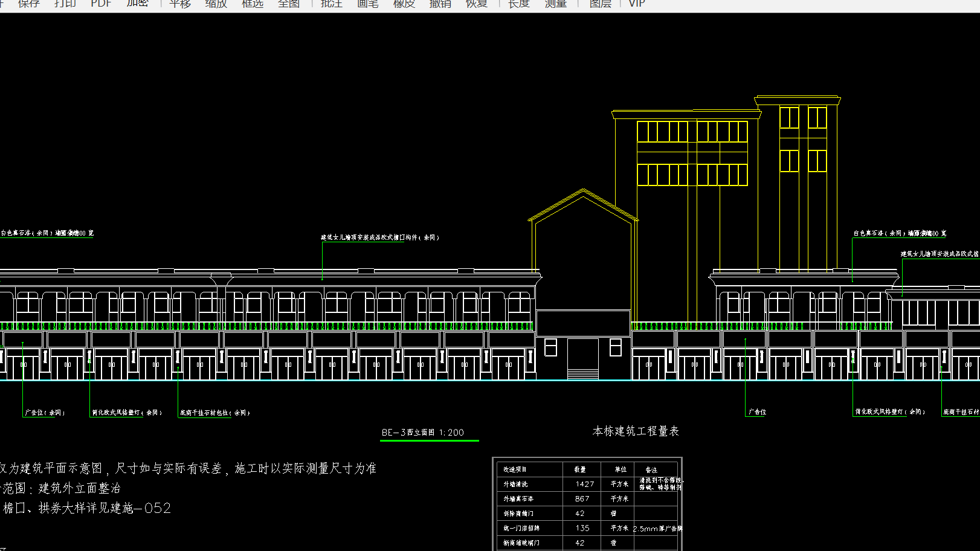Select the annotation '广告位(余同)' on the left

click(45, 413)
